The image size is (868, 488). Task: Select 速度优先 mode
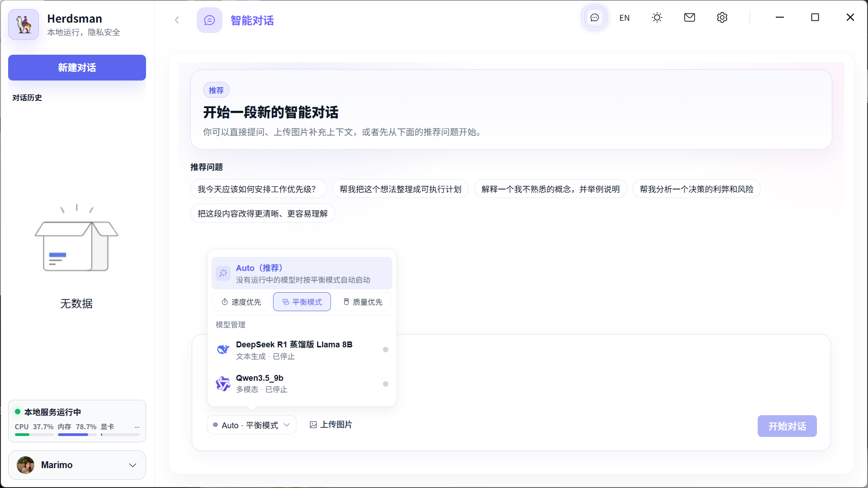(241, 302)
